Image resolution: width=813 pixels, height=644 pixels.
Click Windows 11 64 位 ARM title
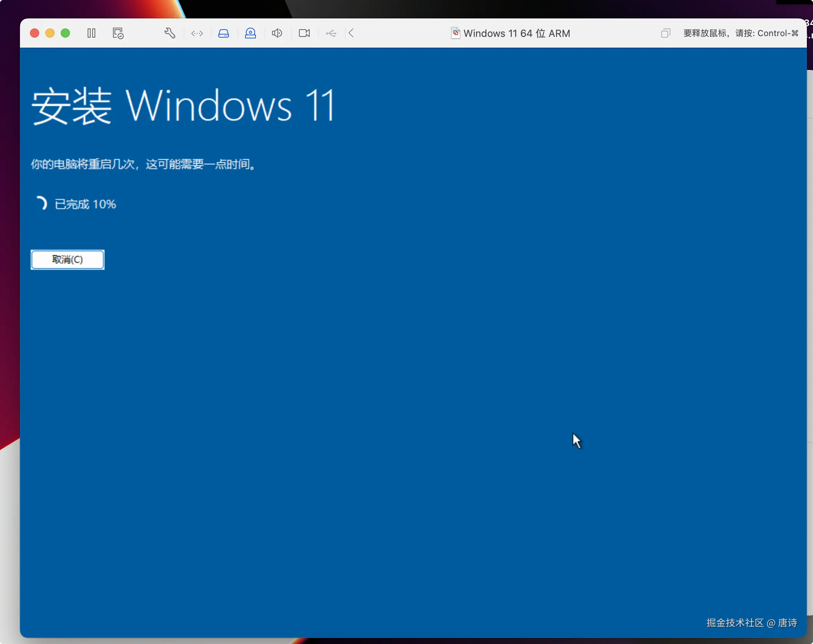(x=517, y=33)
